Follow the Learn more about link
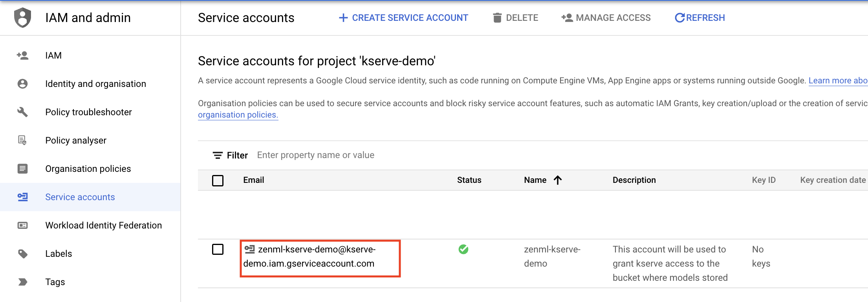 click(x=838, y=81)
